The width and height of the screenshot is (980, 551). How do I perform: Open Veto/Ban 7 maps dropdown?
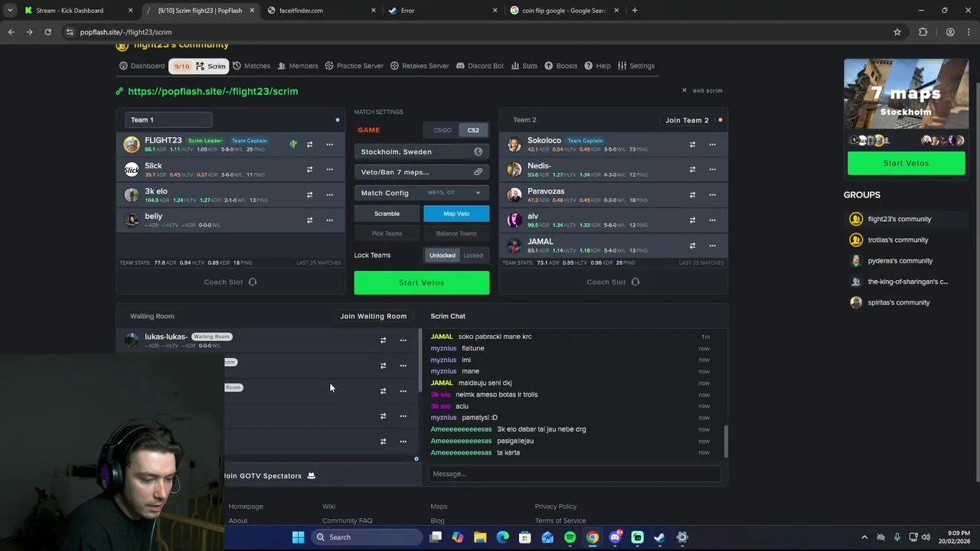click(421, 172)
